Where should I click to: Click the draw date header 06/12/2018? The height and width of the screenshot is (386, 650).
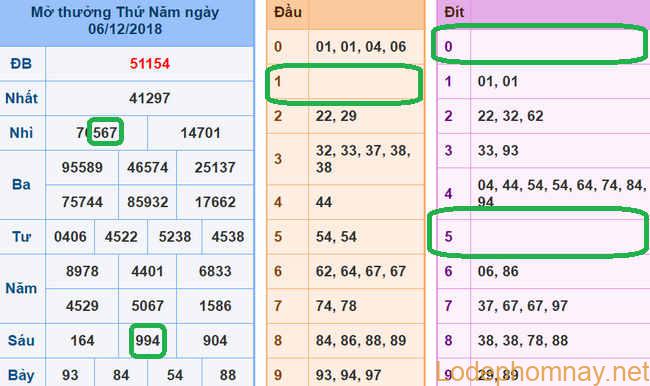pyautogui.click(x=125, y=29)
